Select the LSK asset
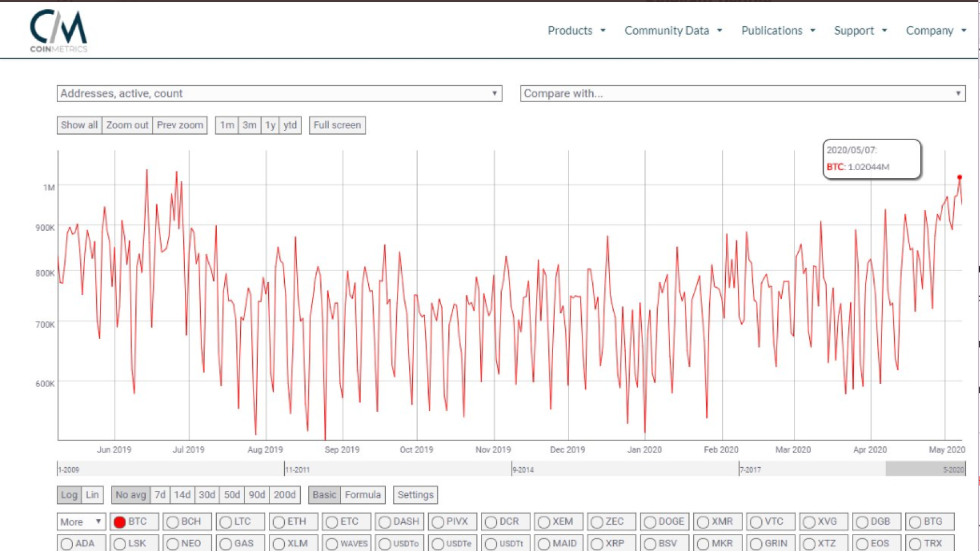 pyautogui.click(x=134, y=543)
